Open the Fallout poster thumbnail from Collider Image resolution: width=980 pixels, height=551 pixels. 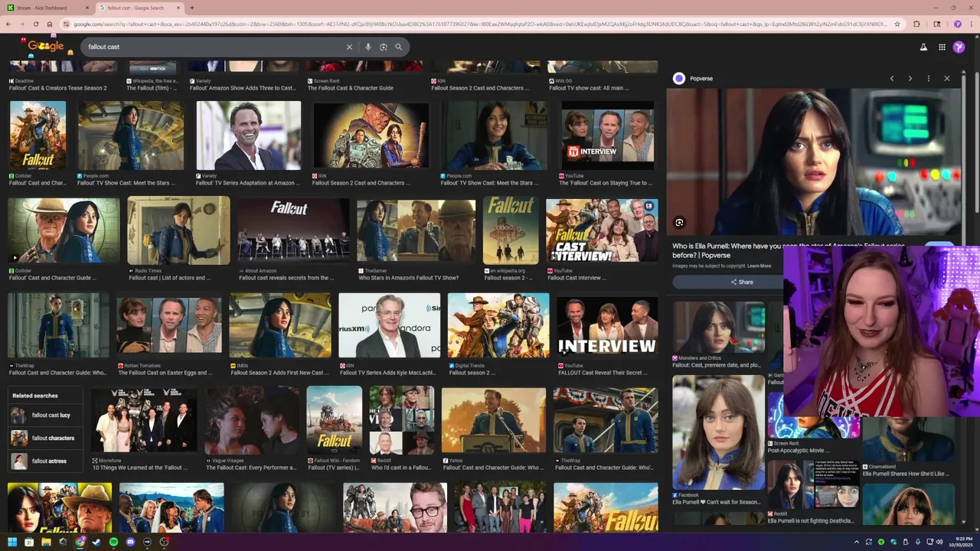(38, 135)
